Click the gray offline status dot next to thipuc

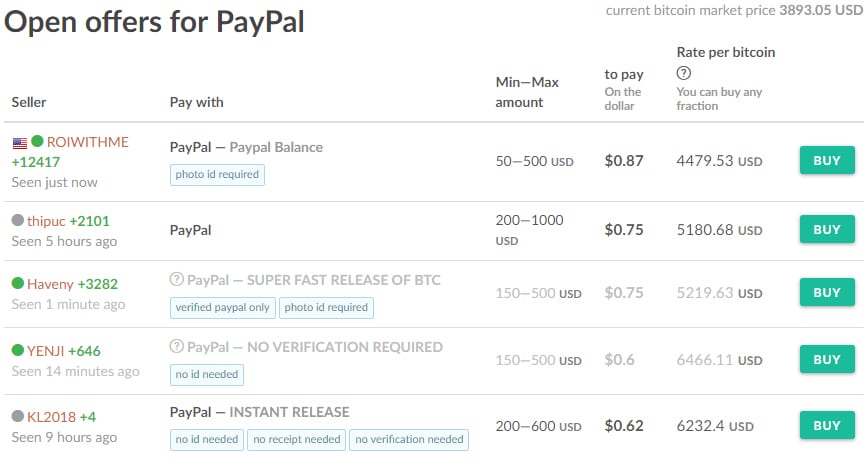pyautogui.click(x=17, y=220)
